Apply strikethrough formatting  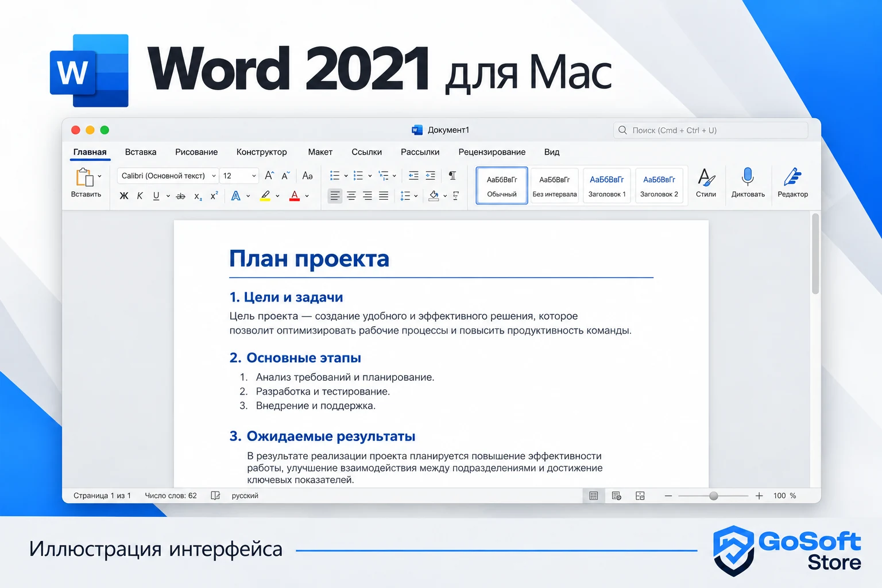coord(180,196)
